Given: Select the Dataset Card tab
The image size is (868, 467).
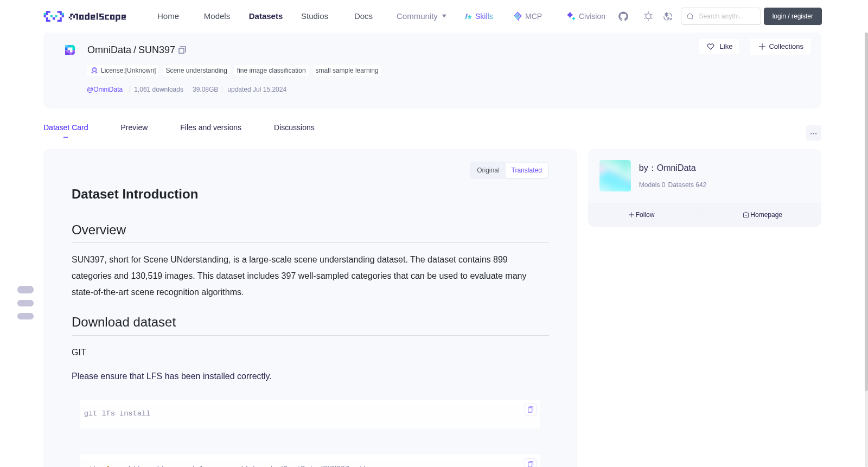Looking at the screenshot, I should pos(66,127).
